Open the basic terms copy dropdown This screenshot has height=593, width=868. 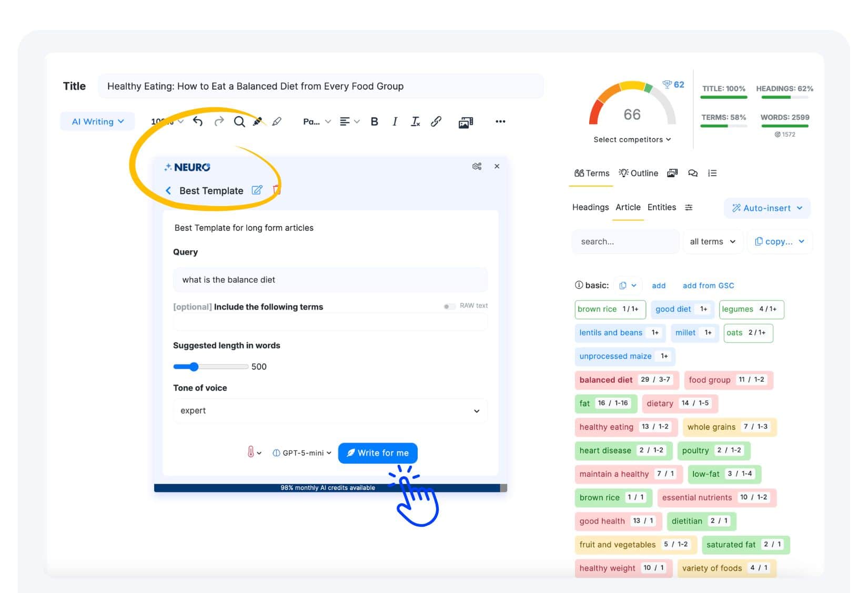tap(628, 285)
